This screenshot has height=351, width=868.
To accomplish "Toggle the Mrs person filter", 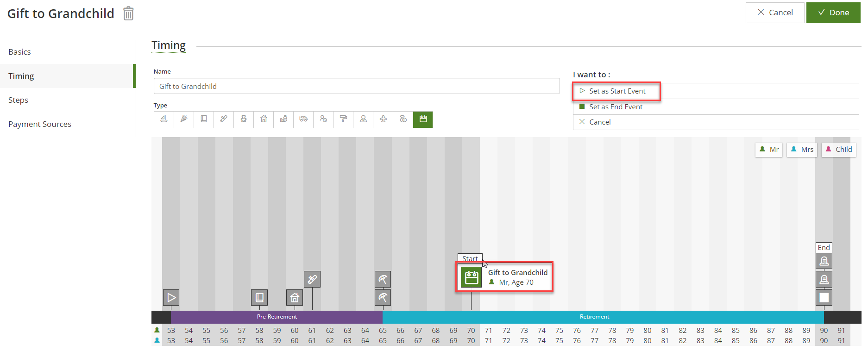I will 802,150.
